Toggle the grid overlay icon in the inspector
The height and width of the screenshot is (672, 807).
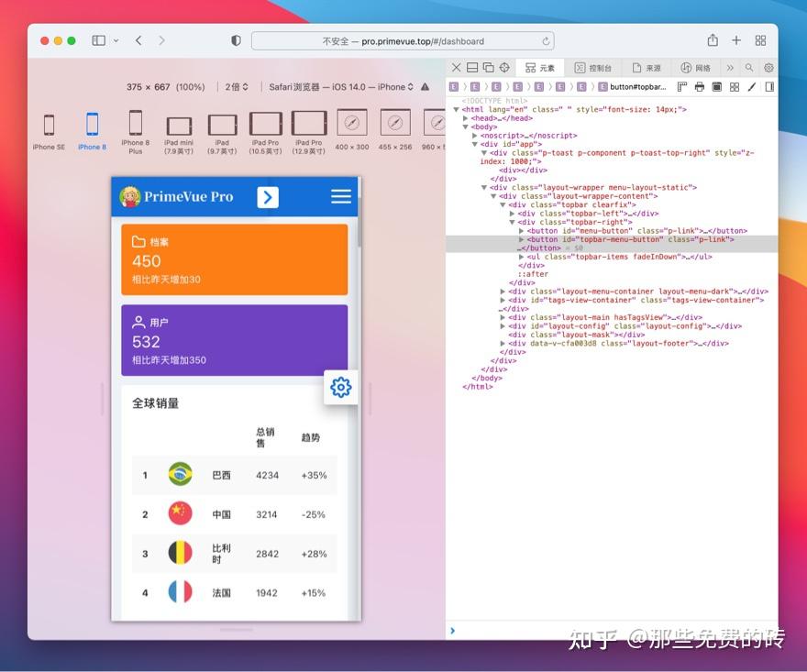(736, 86)
